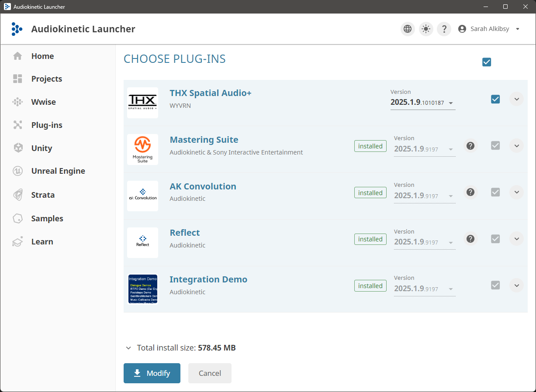Expand the Total install size breakdown
The width and height of the screenshot is (536, 392).
tap(128, 348)
